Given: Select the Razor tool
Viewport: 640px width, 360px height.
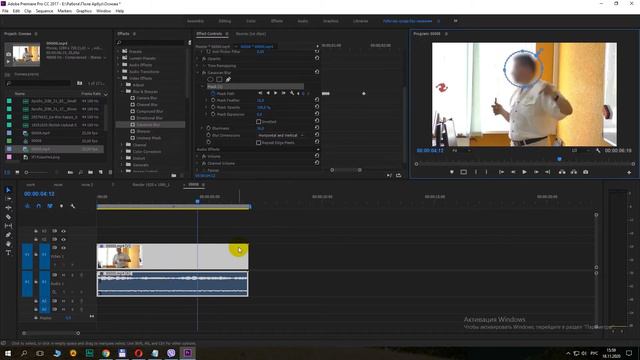Looking at the screenshot, I should (x=8, y=217).
